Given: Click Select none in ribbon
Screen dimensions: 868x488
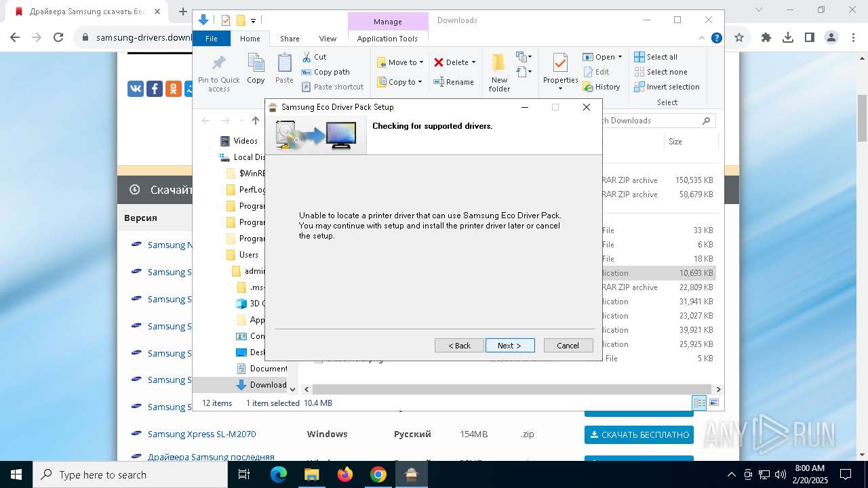Looking at the screenshot, I should pyautogui.click(x=660, y=72).
